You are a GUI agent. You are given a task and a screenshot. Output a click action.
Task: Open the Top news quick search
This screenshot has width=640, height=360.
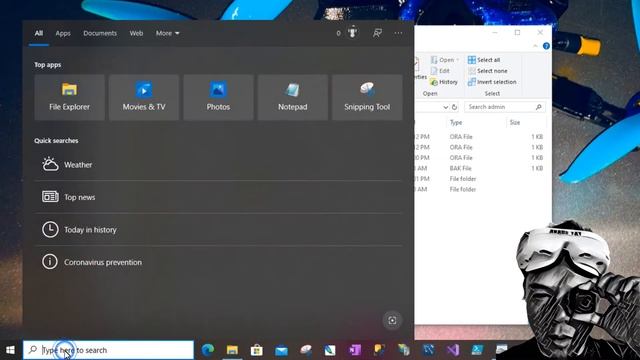218,197
